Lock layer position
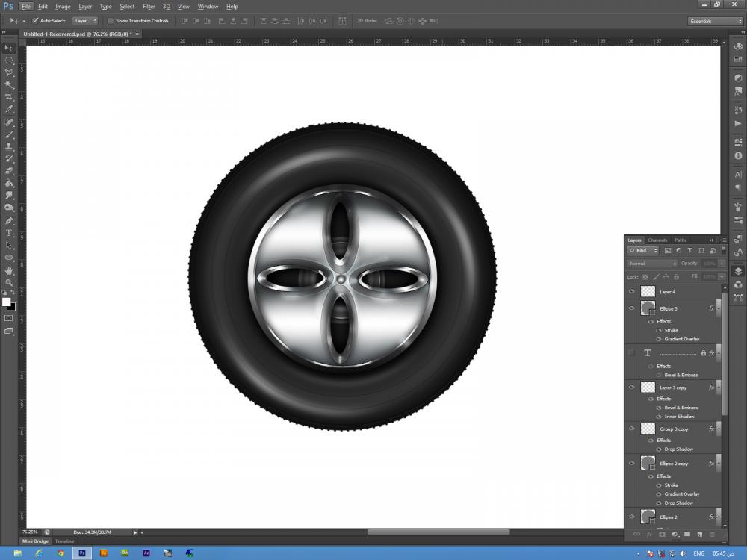This screenshot has width=747, height=560. [666, 277]
